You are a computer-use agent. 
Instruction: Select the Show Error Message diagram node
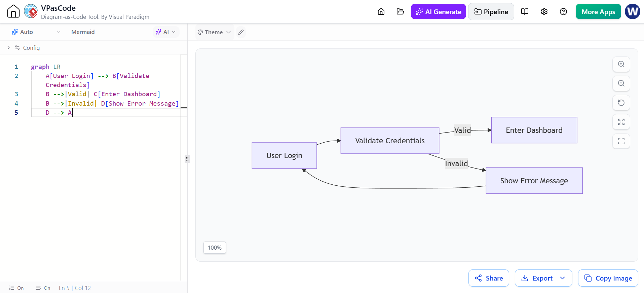point(534,181)
